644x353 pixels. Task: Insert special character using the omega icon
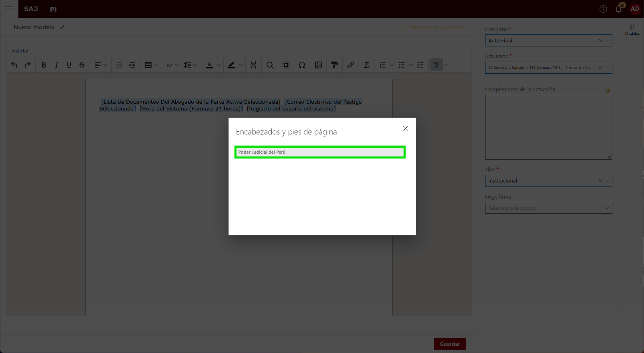(x=302, y=65)
